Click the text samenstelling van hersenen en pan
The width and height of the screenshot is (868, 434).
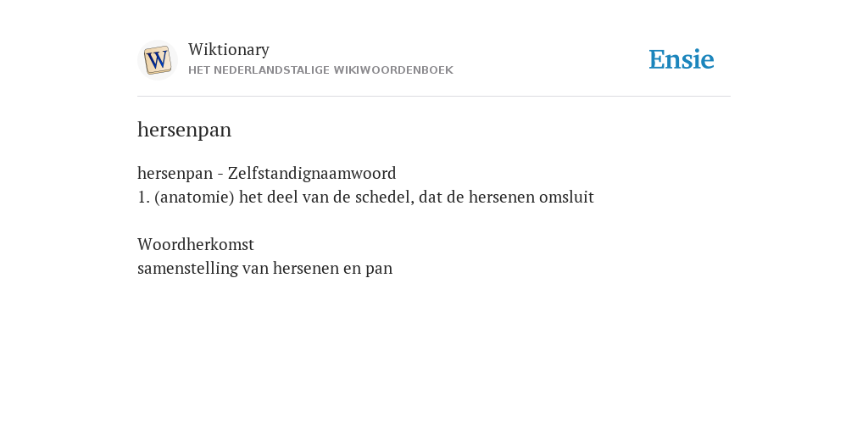click(264, 269)
